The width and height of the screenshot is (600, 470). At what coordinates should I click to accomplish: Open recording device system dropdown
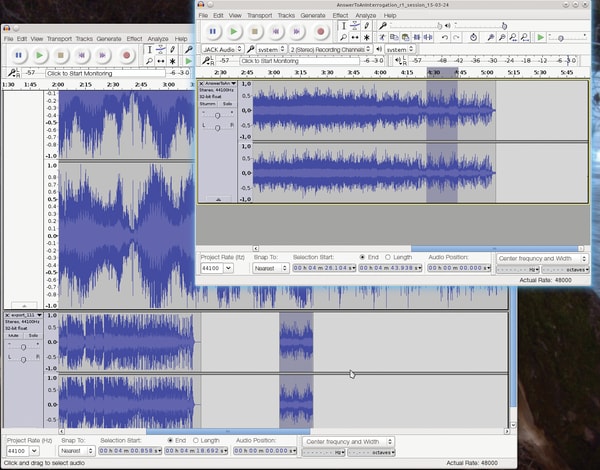pos(271,49)
